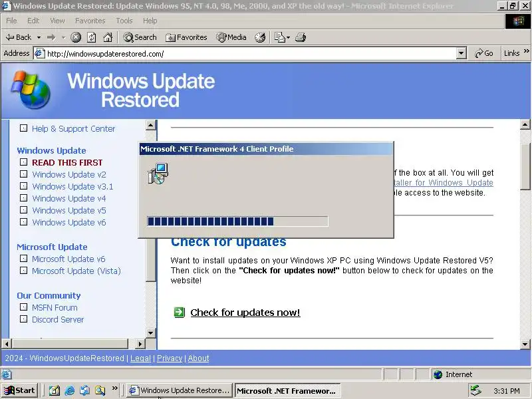Open the Privacy footer link
This screenshot has height=399, width=532.
tap(170, 358)
